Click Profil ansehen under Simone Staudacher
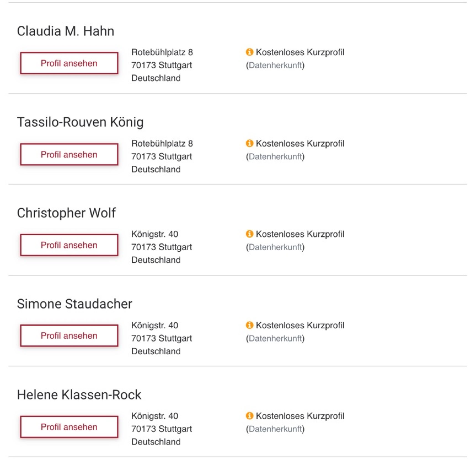476x460 pixels. 69,336
